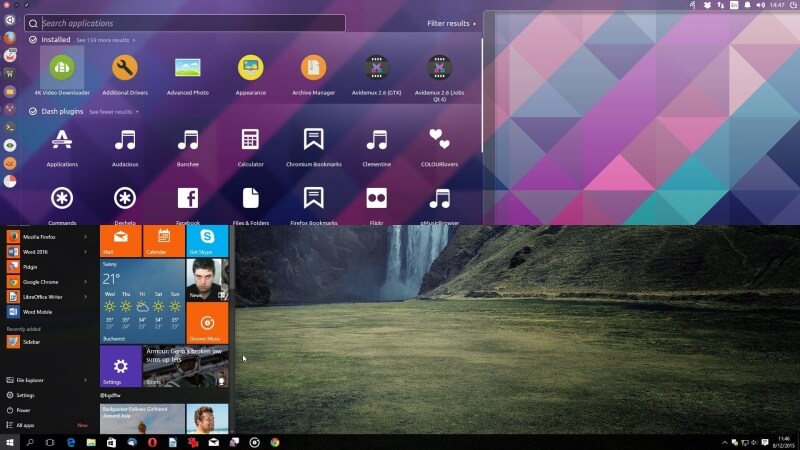Screen dimensions: 800x450
Task: Select the Facebook dash plugin
Action: [x=188, y=205]
